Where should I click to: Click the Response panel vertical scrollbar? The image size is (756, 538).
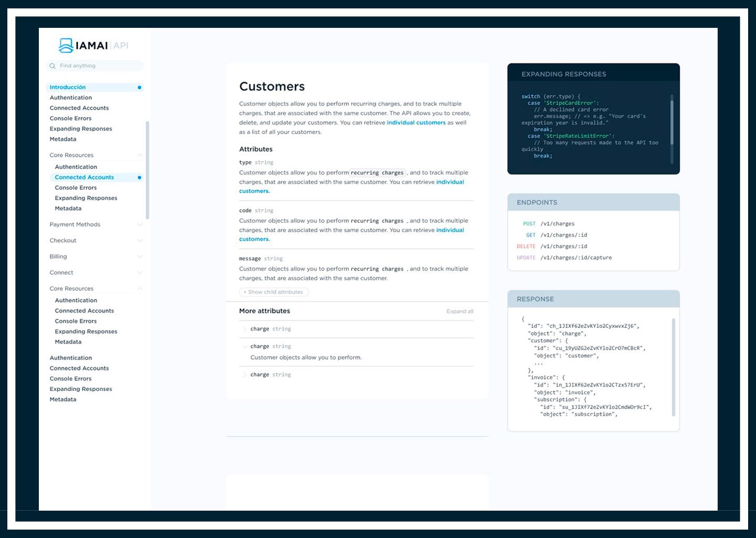pos(674,367)
